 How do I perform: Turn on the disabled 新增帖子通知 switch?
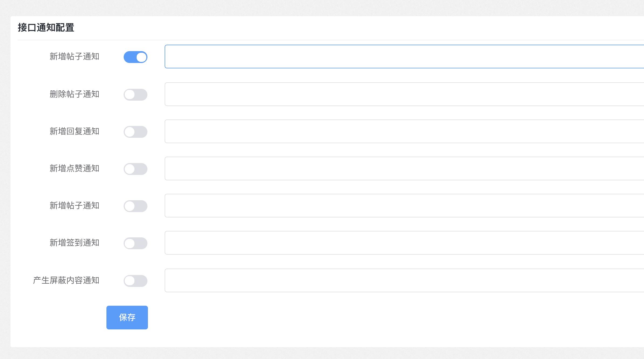(x=136, y=206)
